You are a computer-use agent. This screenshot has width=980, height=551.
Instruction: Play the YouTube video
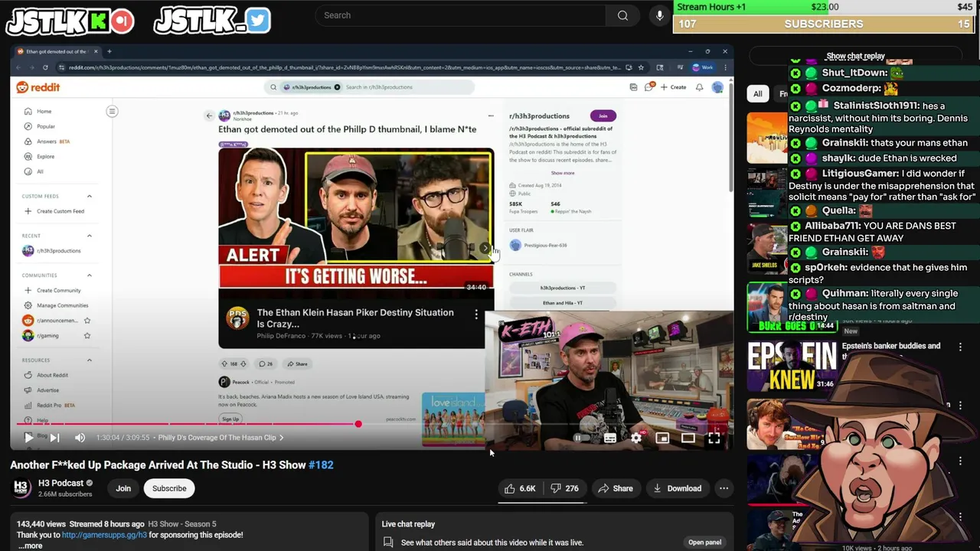click(28, 438)
